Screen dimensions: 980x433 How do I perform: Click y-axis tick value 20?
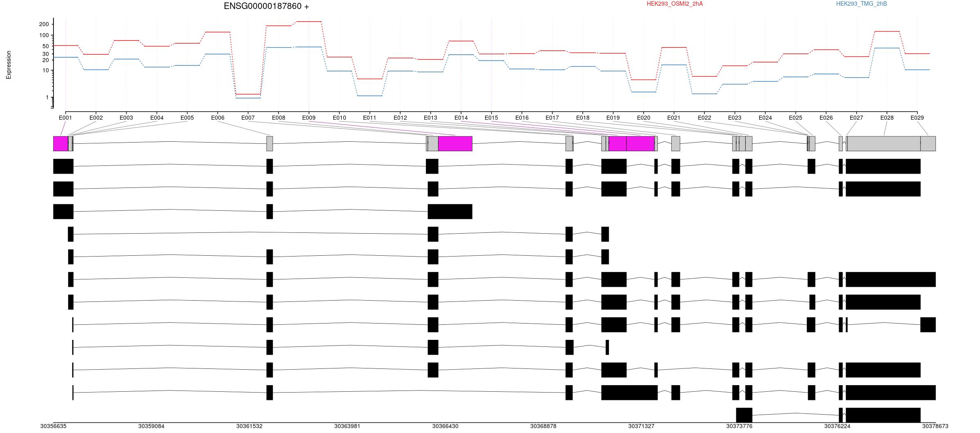pyautogui.click(x=46, y=60)
